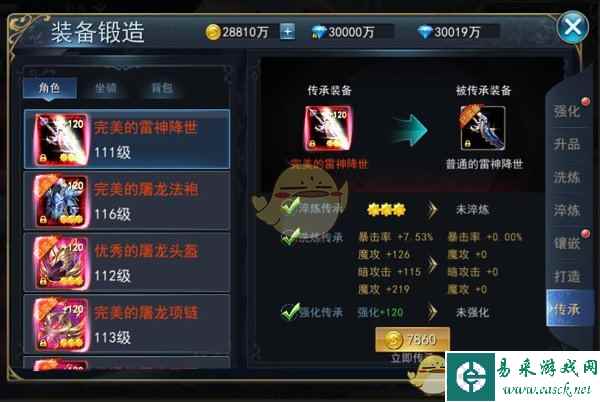Open the 强化 side tab
Image resolution: width=600 pixels, height=402 pixels.
567,111
